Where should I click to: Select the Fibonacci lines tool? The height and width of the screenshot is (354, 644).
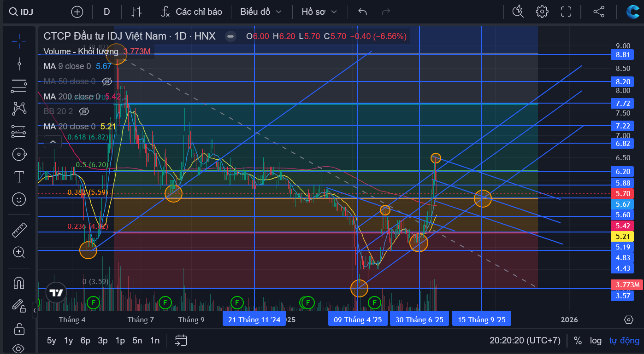pyautogui.click(x=19, y=86)
